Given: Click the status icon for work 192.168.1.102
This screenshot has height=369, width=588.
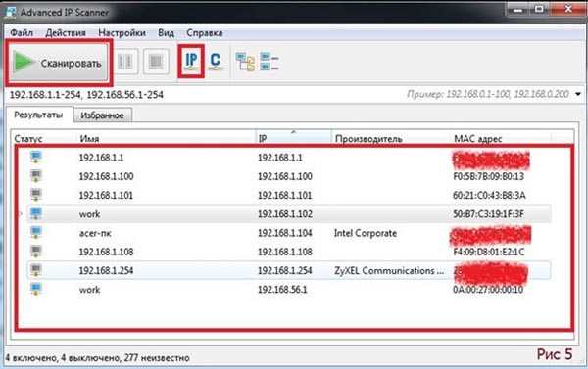Looking at the screenshot, I should point(36,213).
